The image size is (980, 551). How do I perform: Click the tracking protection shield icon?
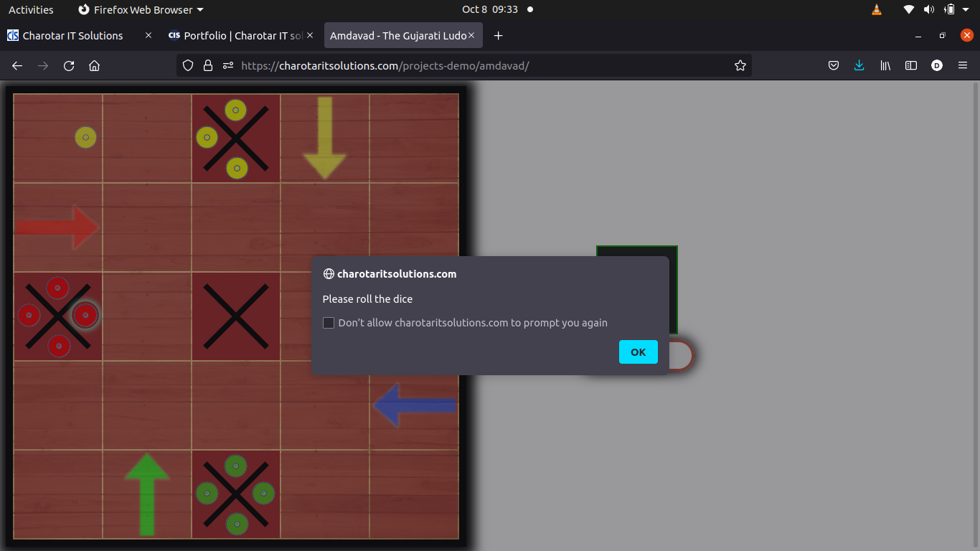(x=188, y=65)
